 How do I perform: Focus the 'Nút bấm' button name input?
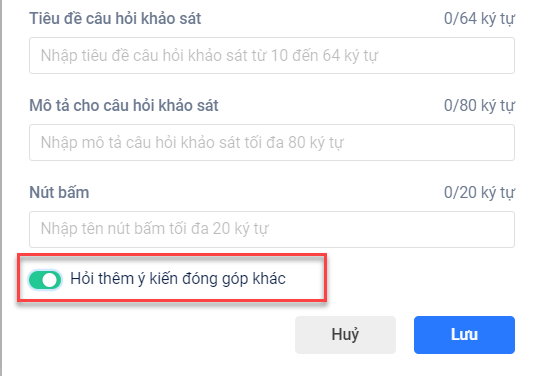pos(272,229)
